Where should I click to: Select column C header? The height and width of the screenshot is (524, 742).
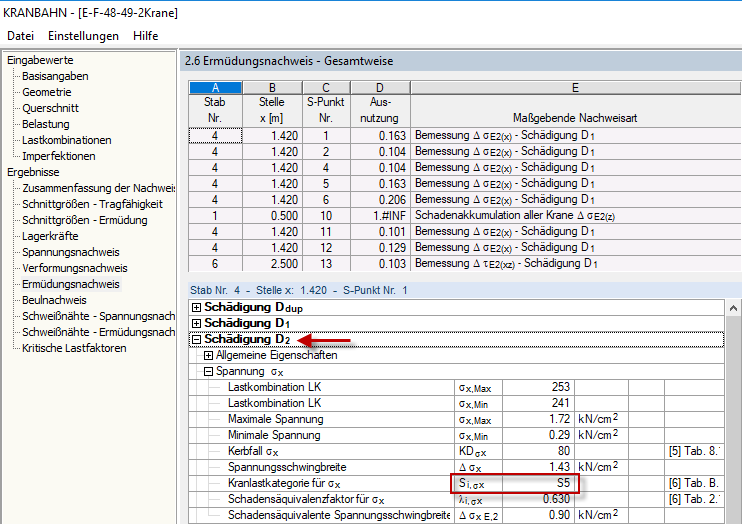click(326, 88)
